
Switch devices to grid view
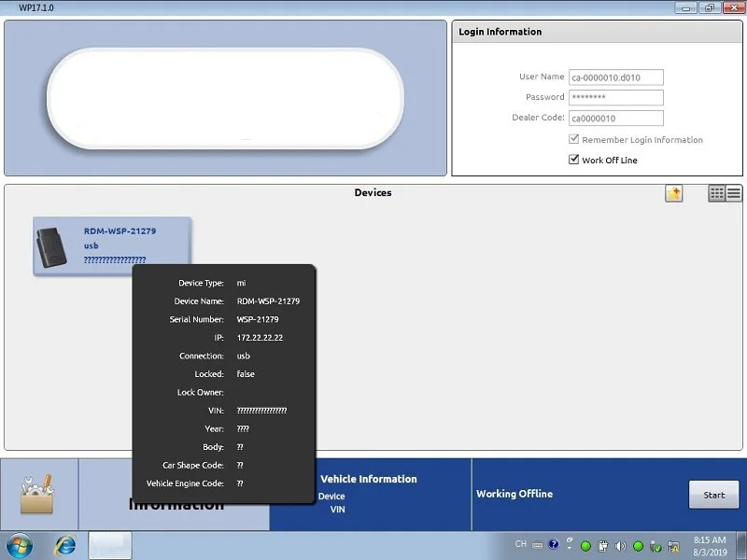coord(716,193)
